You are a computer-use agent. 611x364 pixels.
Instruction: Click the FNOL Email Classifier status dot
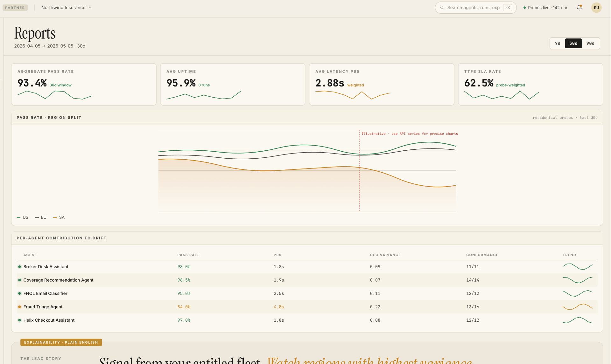(x=19, y=293)
